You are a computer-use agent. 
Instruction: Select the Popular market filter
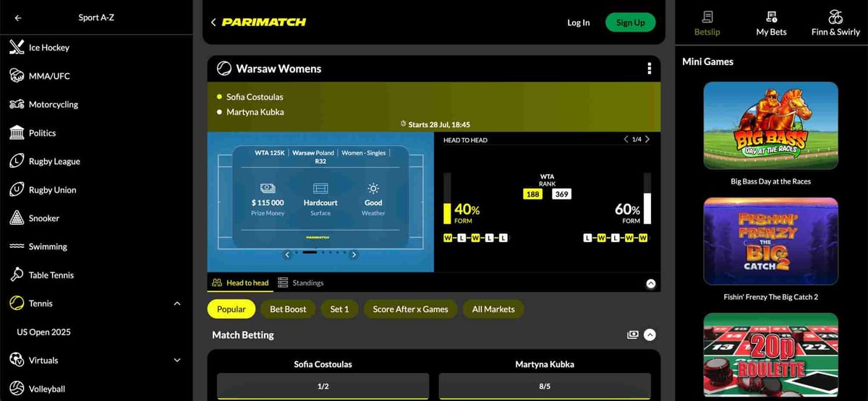tap(231, 309)
